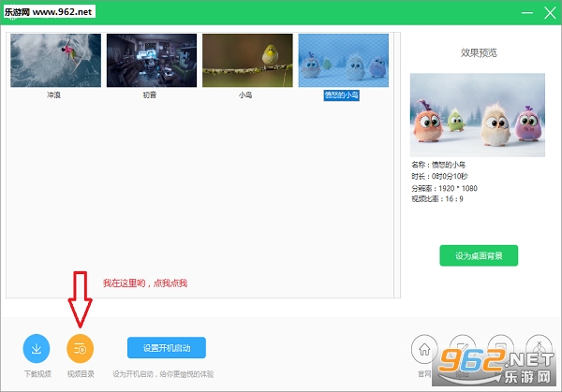This screenshot has width=562, height=392.
Task: Click the 初音 label text
Action: click(150, 95)
